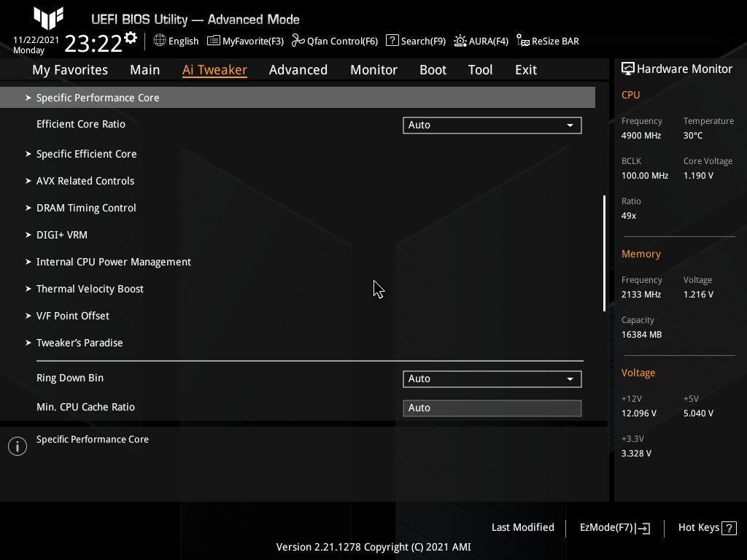The height and width of the screenshot is (560, 747).
Task: Click the Hardware Monitor title
Action: pyautogui.click(x=684, y=69)
